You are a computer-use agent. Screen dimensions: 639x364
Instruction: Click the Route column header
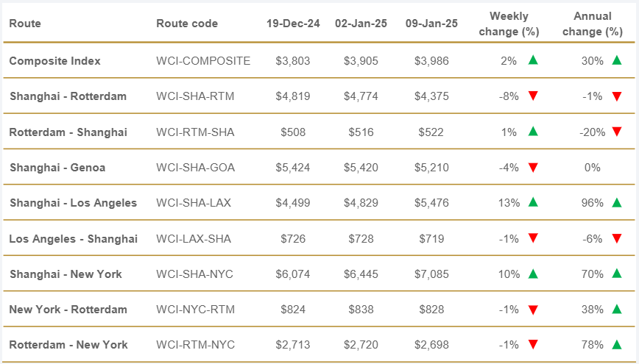click(25, 24)
